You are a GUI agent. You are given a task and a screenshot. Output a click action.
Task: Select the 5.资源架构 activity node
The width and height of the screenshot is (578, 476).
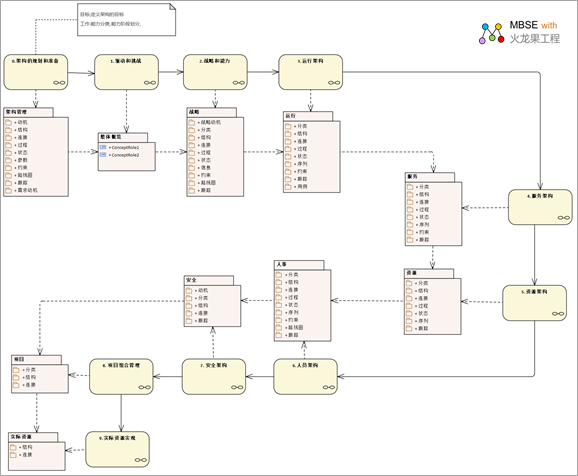535,303
